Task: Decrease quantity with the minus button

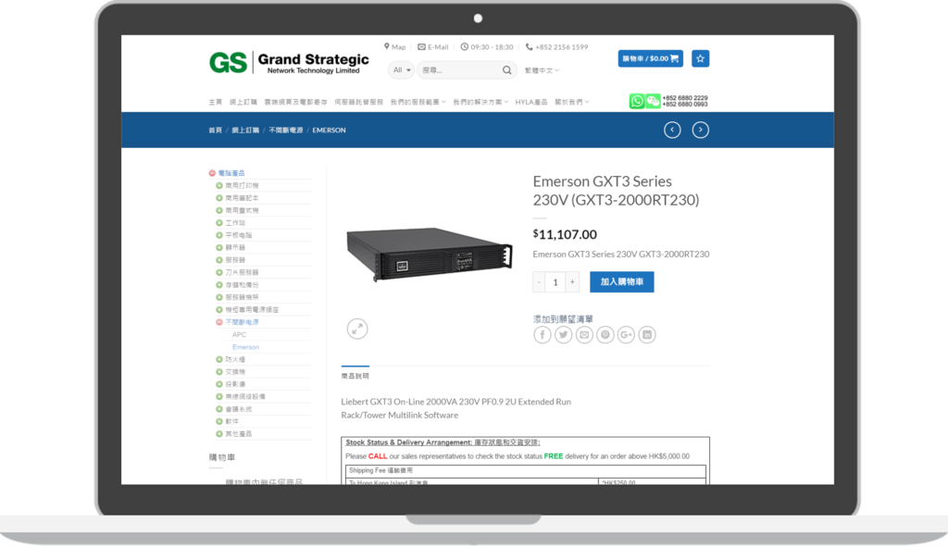Action: tap(539, 281)
